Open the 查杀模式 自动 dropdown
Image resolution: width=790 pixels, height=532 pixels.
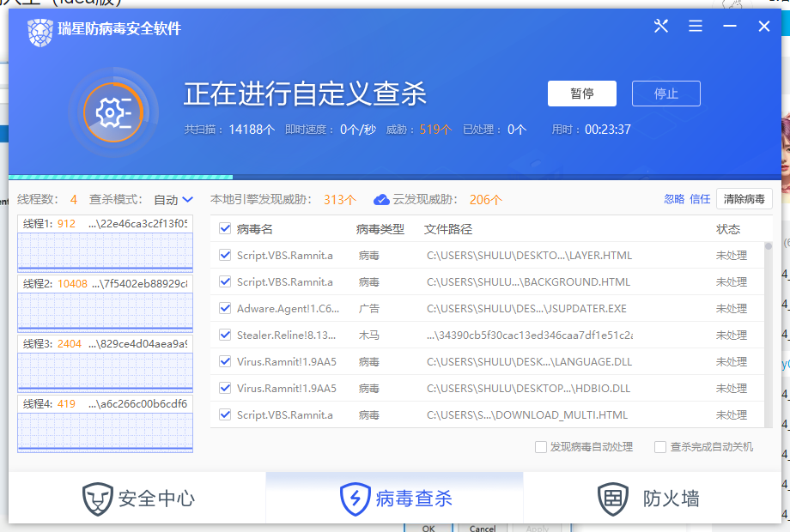pyautogui.click(x=173, y=200)
